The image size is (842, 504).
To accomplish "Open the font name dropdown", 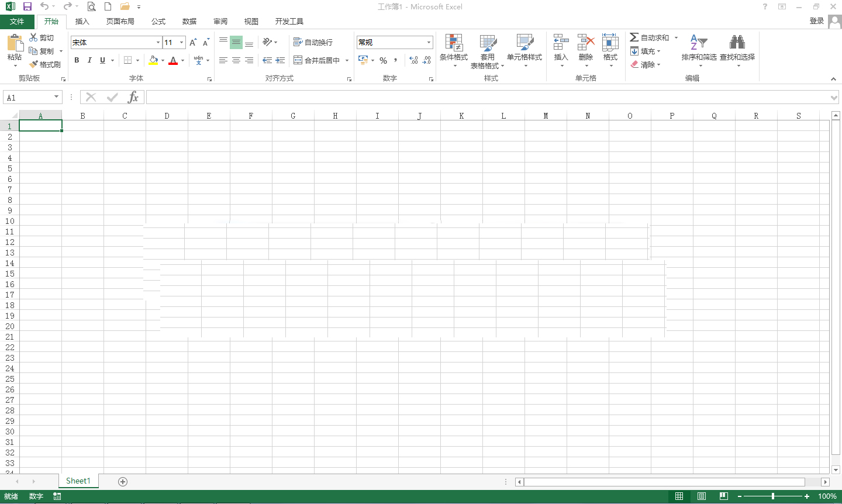I will point(157,42).
